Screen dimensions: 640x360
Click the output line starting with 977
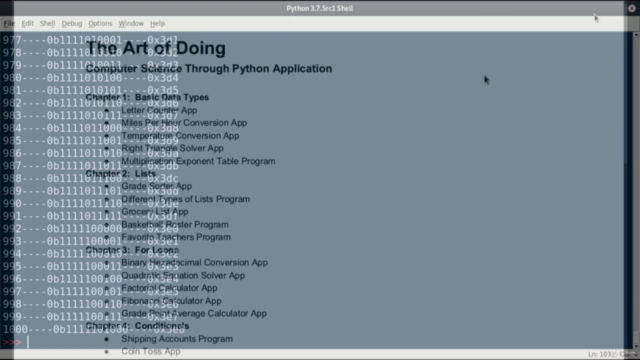[91, 40]
